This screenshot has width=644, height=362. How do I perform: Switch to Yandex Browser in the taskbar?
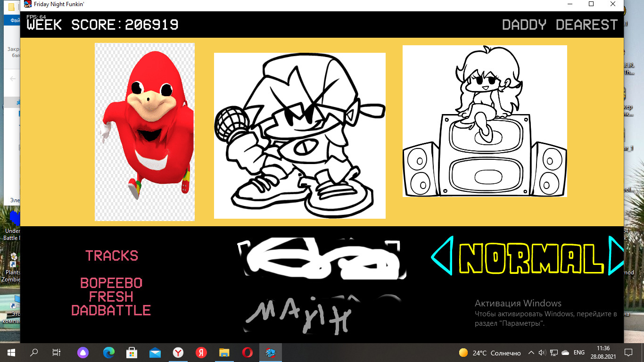178,353
